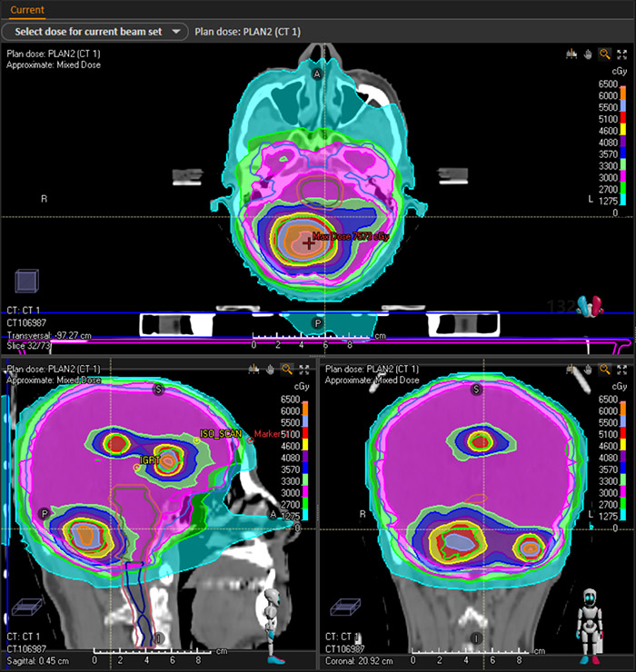The image size is (636, 672).
Task: Click the 3D box icon in transversal view
Action: (27, 281)
